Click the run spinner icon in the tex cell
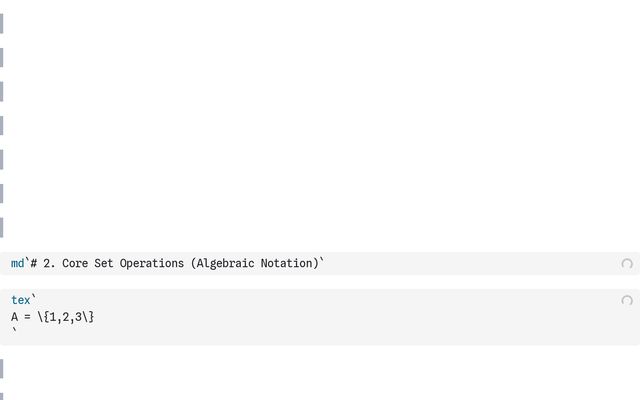 click(627, 300)
